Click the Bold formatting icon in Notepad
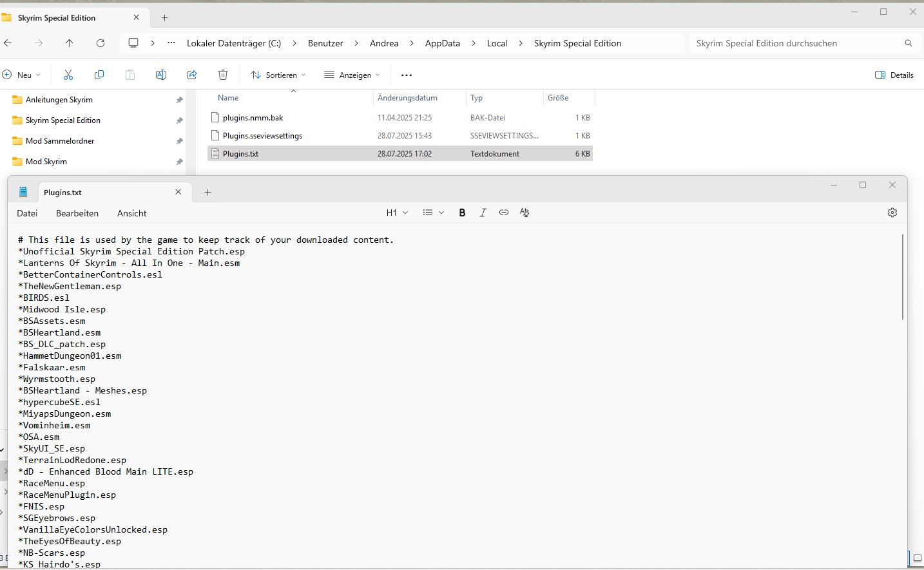The width and height of the screenshot is (924, 570). click(462, 213)
